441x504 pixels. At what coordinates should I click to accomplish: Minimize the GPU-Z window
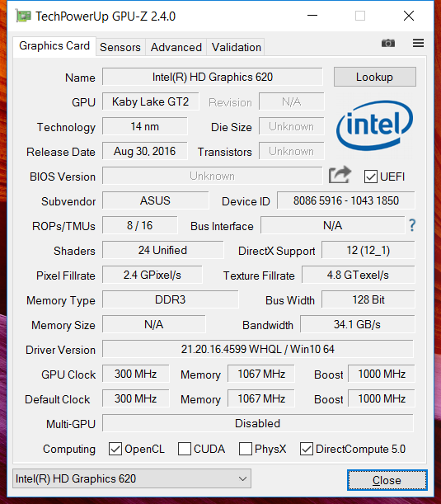coord(312,16)
